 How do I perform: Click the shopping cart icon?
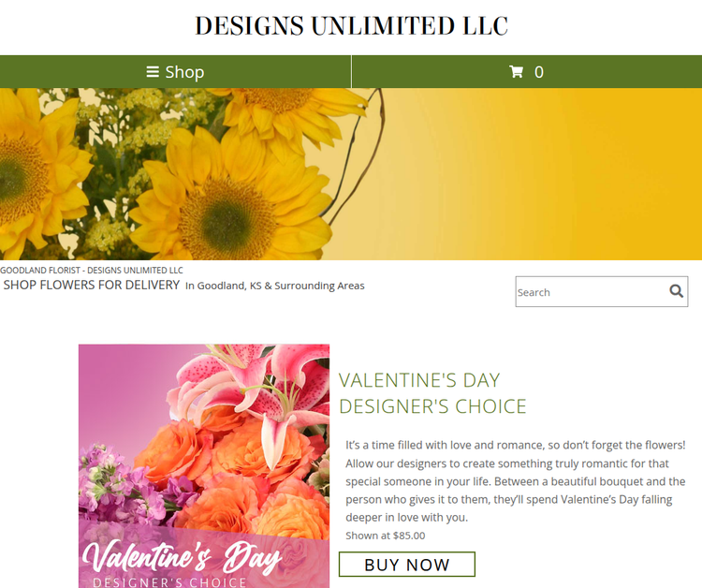[516, 72]
